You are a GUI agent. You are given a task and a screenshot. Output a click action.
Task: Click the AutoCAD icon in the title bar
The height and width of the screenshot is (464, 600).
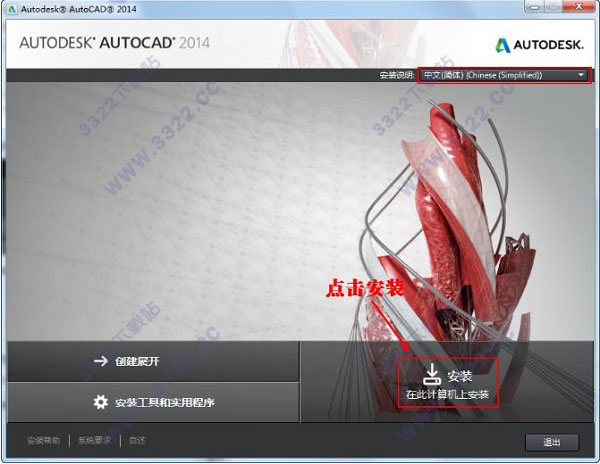[x=11, y=9]
